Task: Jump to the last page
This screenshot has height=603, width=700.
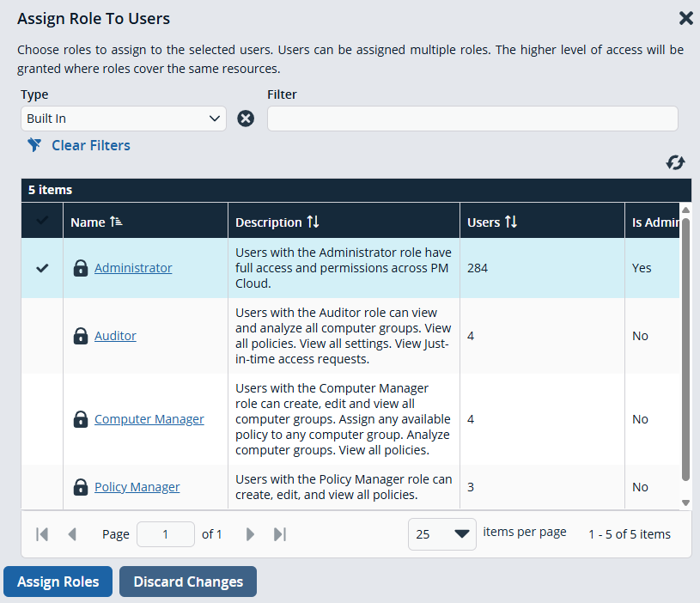Action: point(279,533)
